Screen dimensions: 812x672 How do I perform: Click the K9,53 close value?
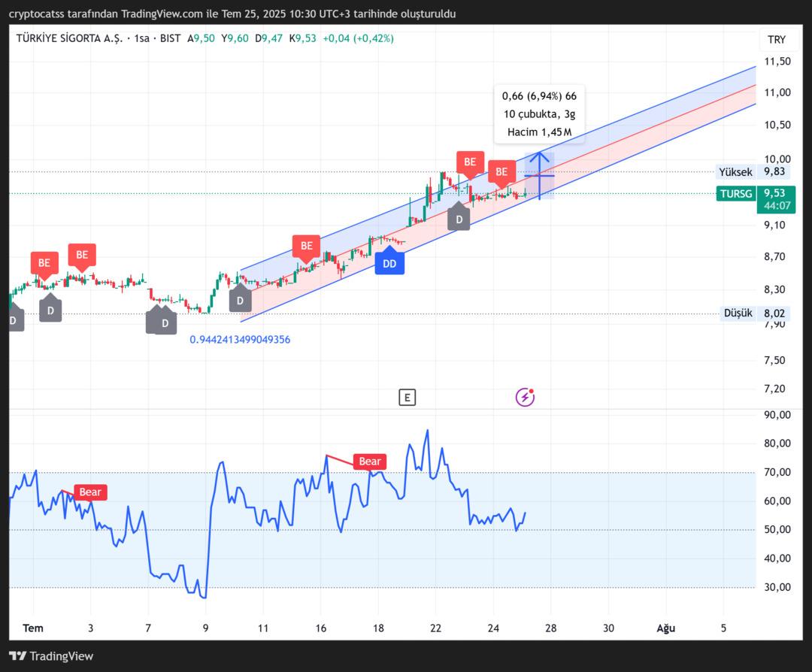point(302,38)
